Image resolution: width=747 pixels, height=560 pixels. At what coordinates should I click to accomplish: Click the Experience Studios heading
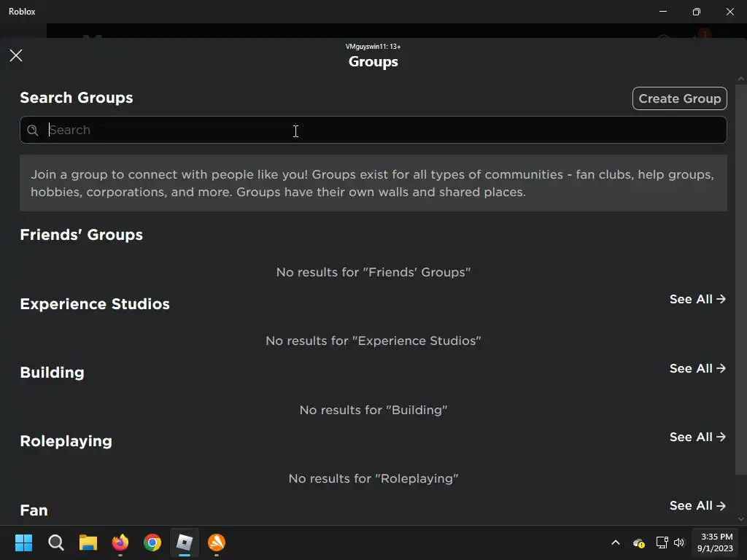(95, 304)
